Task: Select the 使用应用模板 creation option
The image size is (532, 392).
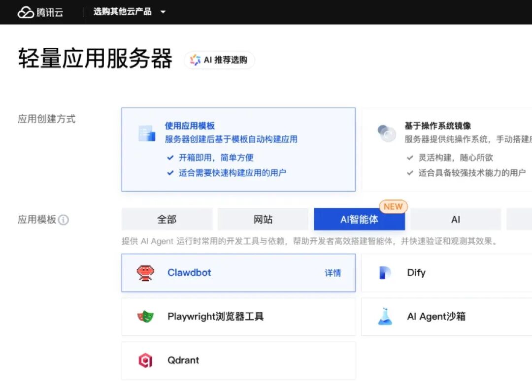Action: coord(238,149)
